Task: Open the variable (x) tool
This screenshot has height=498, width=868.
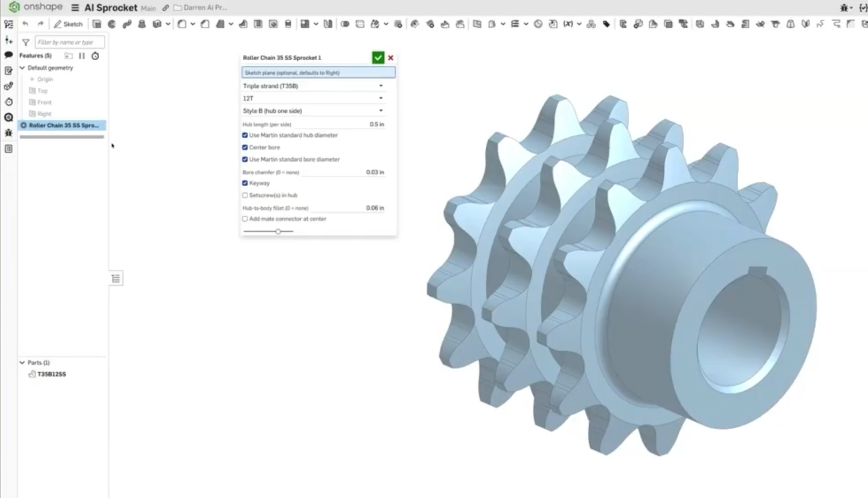Action: coord(568,24)
